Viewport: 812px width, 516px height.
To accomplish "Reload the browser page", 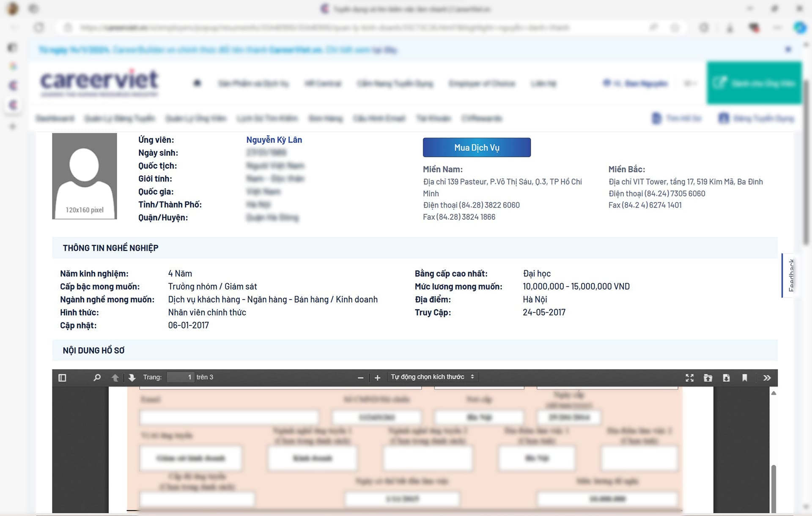I will (39, 28).
